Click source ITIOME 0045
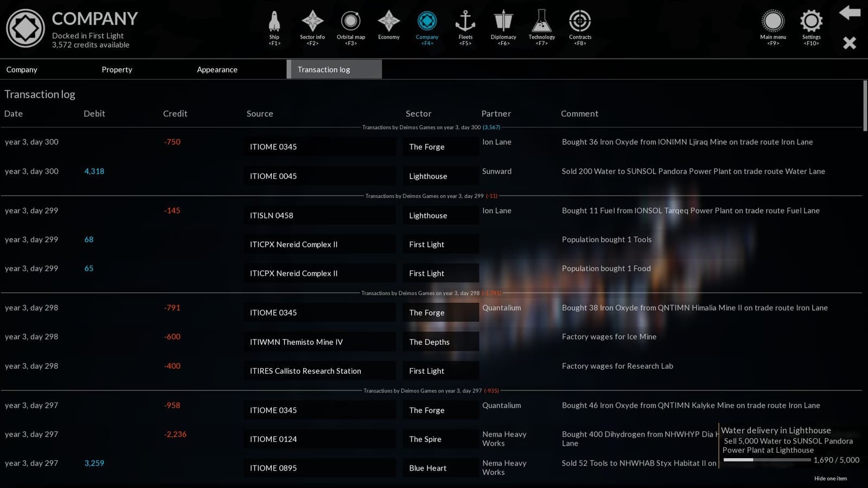Viewport: 868px width, 488px height. (x=320, y=176)
